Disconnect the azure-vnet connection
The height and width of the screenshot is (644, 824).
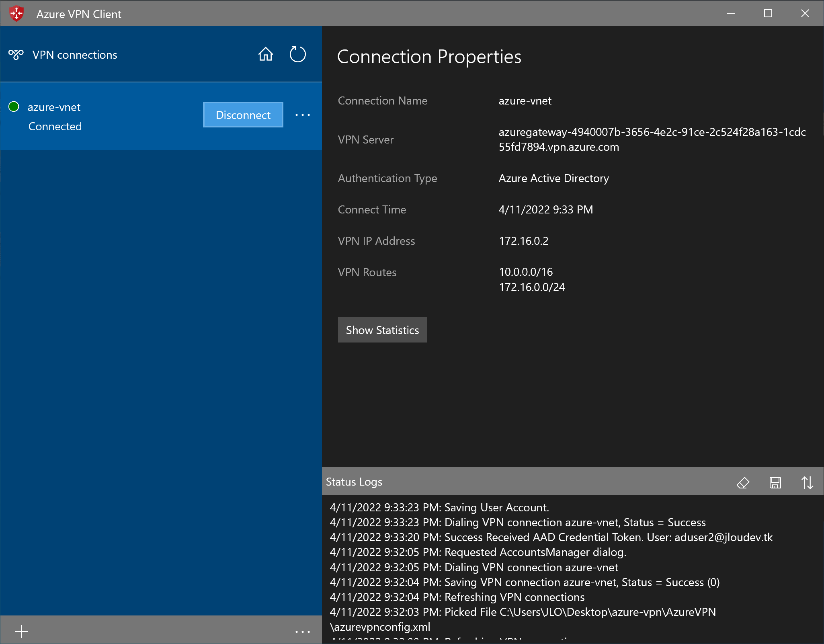[x=243, y=115]
